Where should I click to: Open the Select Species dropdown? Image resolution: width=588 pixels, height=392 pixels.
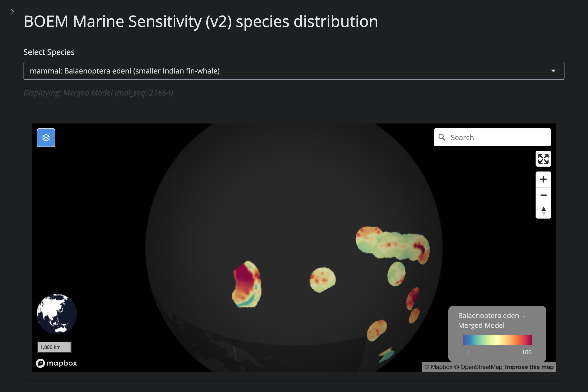(294, 71)
